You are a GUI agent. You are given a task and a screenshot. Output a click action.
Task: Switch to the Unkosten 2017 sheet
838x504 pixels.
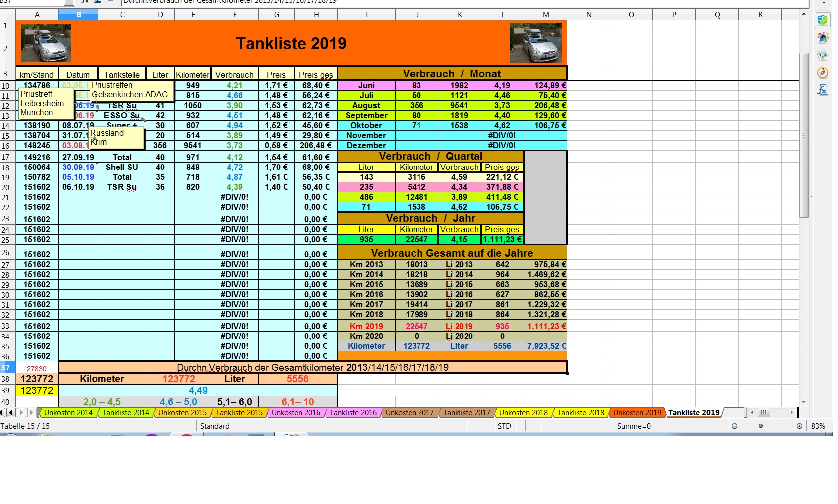tap(410, 413)
